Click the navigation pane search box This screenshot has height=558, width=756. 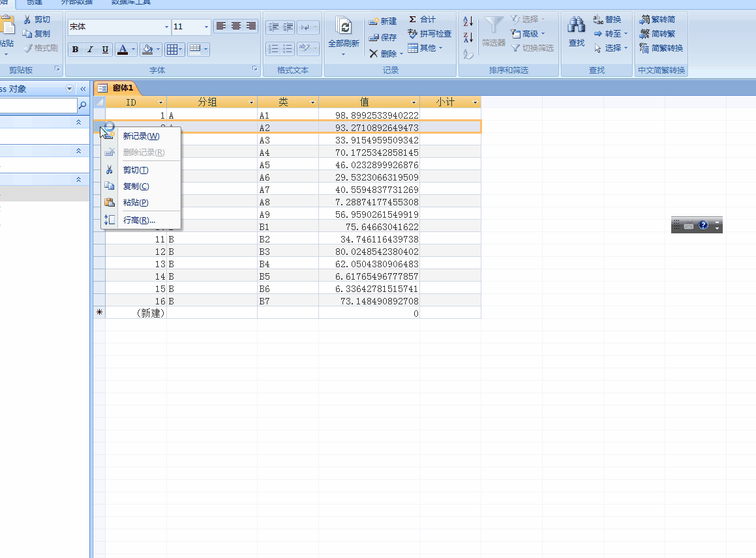click(38, 105)
